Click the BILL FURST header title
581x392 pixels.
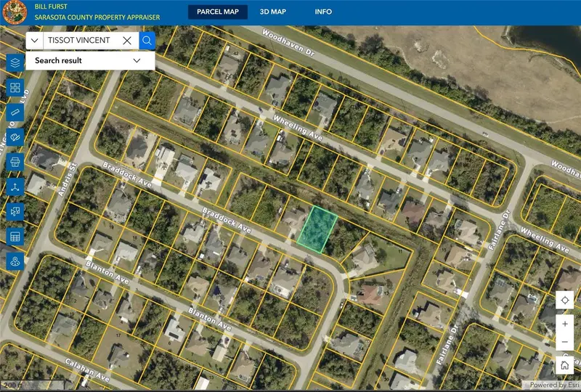(x=51, y=7)
